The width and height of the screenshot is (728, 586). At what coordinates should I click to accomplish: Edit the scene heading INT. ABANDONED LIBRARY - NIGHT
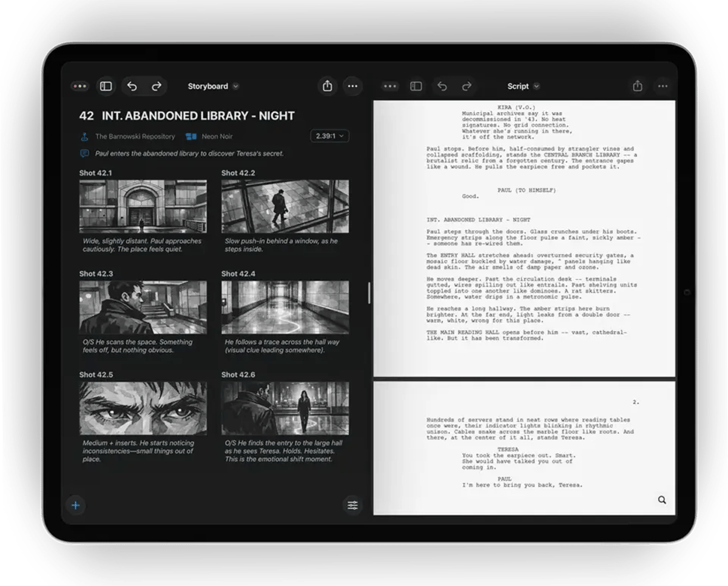tap(198, 115)
